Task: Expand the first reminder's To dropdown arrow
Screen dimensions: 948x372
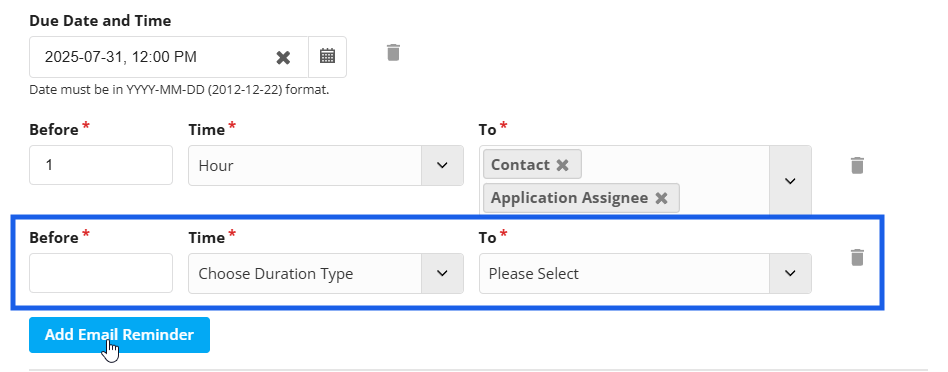Action: (x=790, y=180)
